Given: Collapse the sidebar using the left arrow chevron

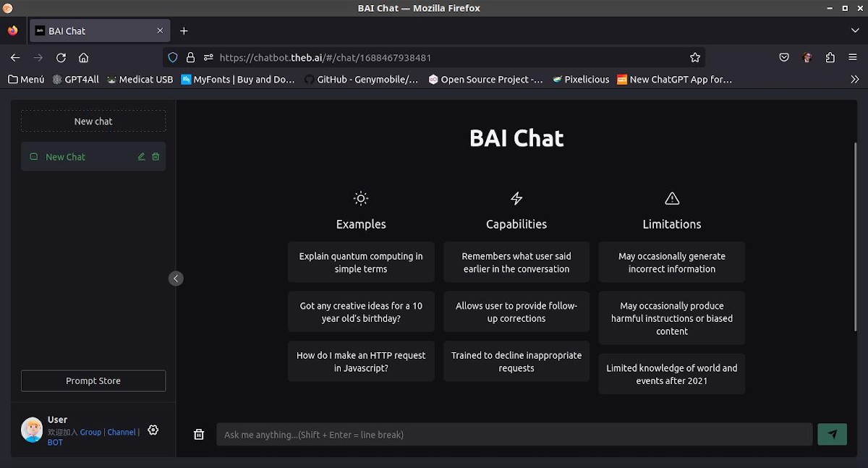Looking at the screenshot, I should pos(176,278).
